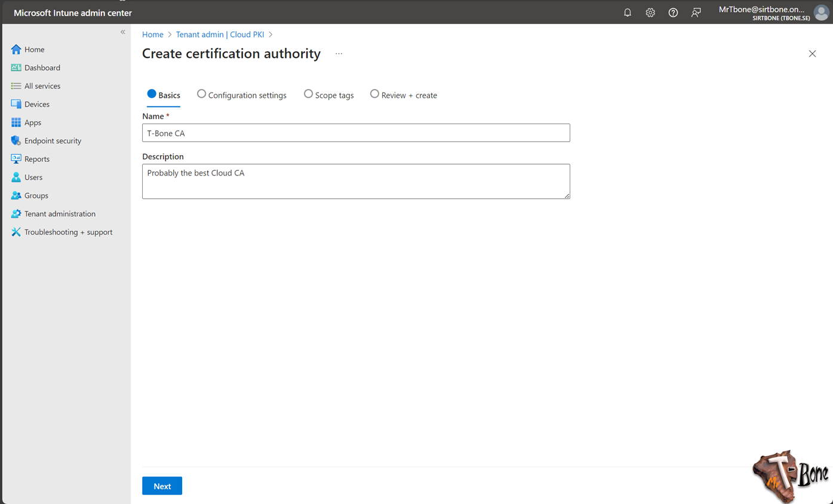Viewport: 833px width, 504px height.
Task: Go to Tenant admin Cloud PKI breadcrumb
Action: [x=220, y=34]
